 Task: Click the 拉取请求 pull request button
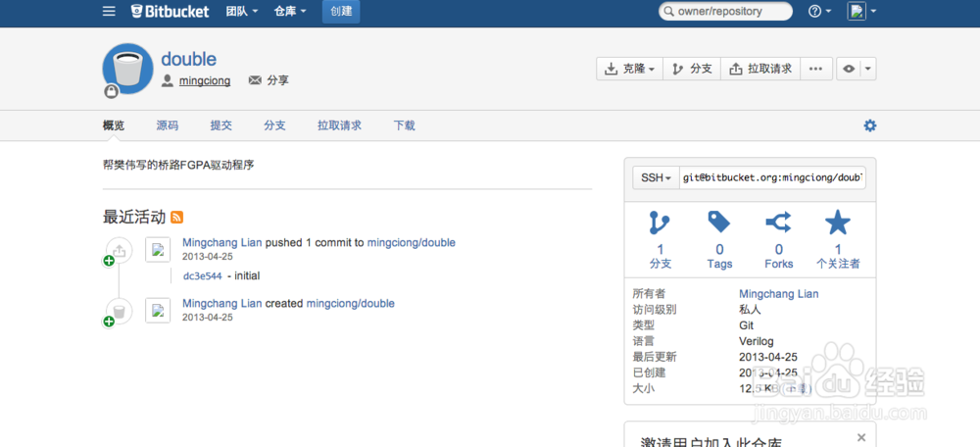pos(760,69)
